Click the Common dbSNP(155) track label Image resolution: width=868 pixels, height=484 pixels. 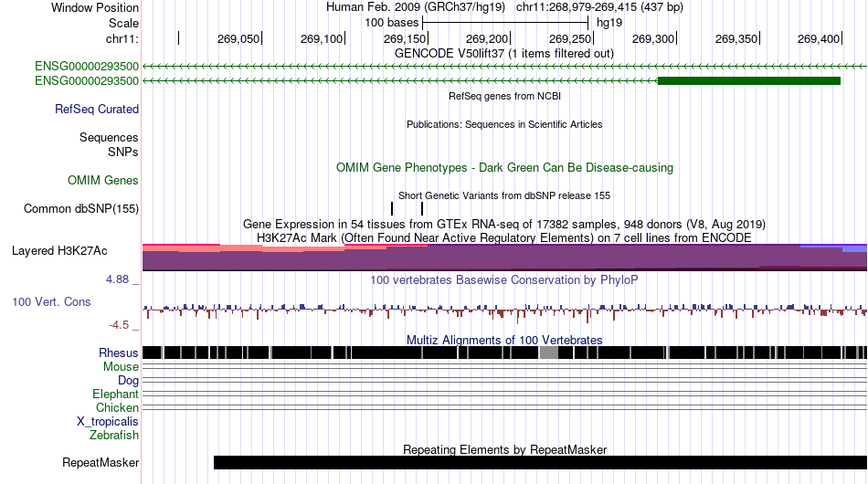coord(81,208)
